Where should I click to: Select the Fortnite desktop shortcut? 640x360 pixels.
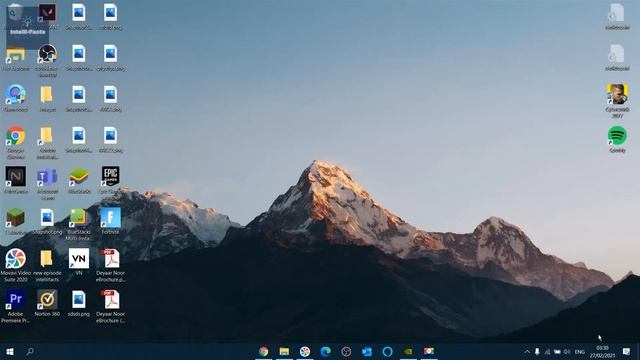pyautogui.click(x=110, y=217)
